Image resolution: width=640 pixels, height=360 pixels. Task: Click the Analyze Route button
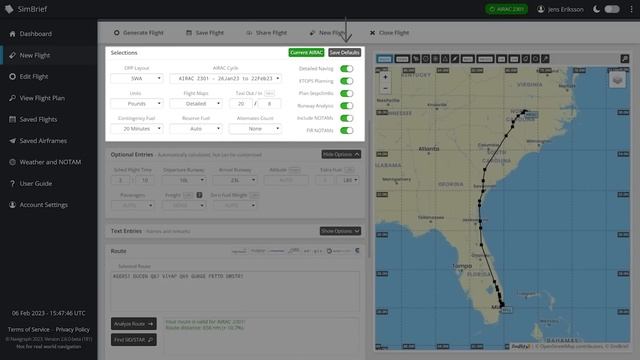coord(133,324)
